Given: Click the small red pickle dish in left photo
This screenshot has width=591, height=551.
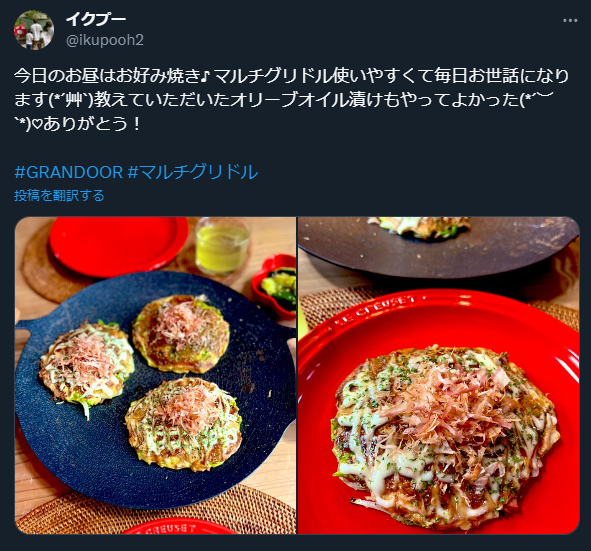Looking at the screenshot, I should (274, 285).
